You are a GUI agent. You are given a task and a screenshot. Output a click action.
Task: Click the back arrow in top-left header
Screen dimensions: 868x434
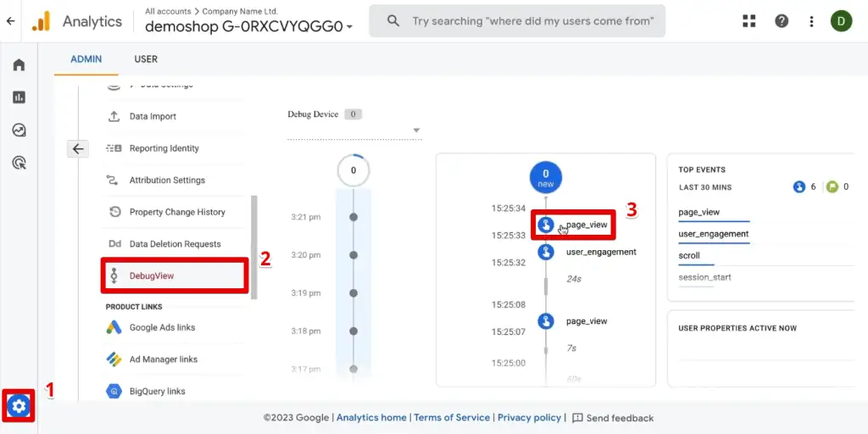coord(10,21)
